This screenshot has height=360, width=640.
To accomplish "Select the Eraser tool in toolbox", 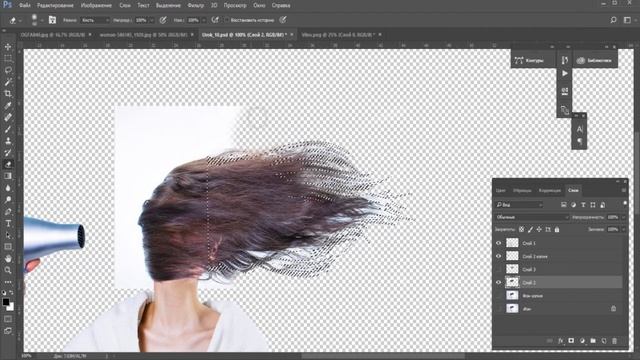I will pos(8,164).
